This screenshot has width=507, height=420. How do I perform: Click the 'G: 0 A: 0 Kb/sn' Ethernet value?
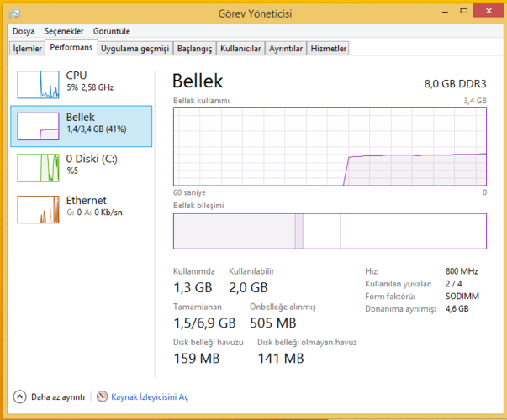coord(94,213)
